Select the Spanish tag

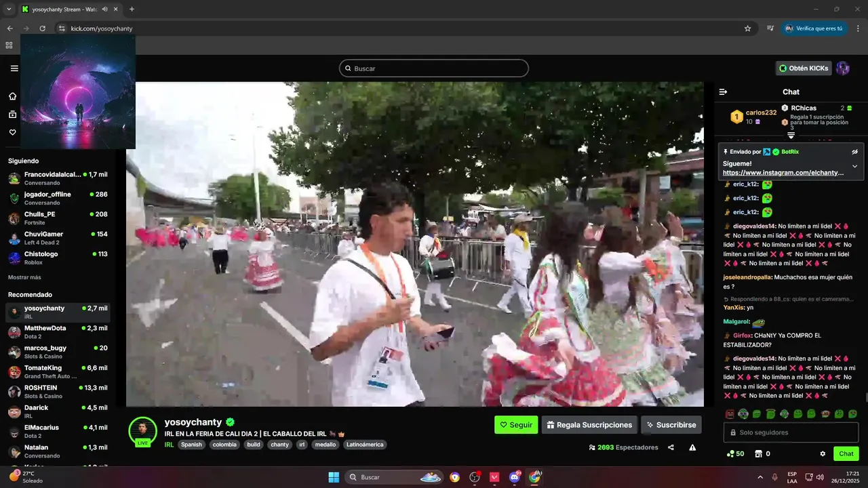click(x=191, y=445)
